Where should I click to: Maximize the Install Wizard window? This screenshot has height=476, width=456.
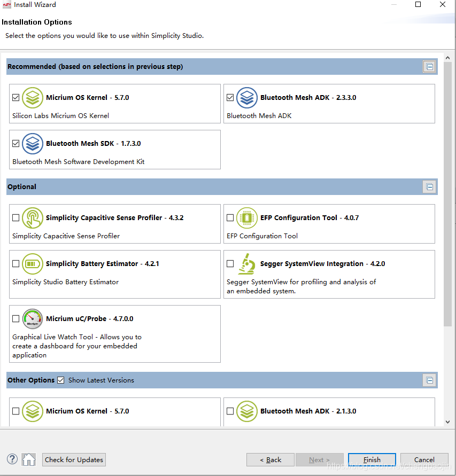[x=418, y=5]
